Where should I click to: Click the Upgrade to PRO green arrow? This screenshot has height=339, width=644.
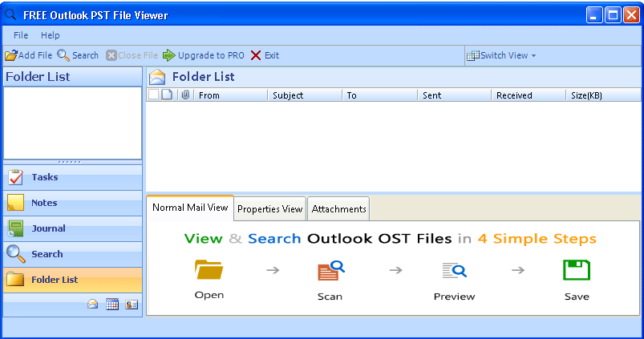click(x=168, y=55)
